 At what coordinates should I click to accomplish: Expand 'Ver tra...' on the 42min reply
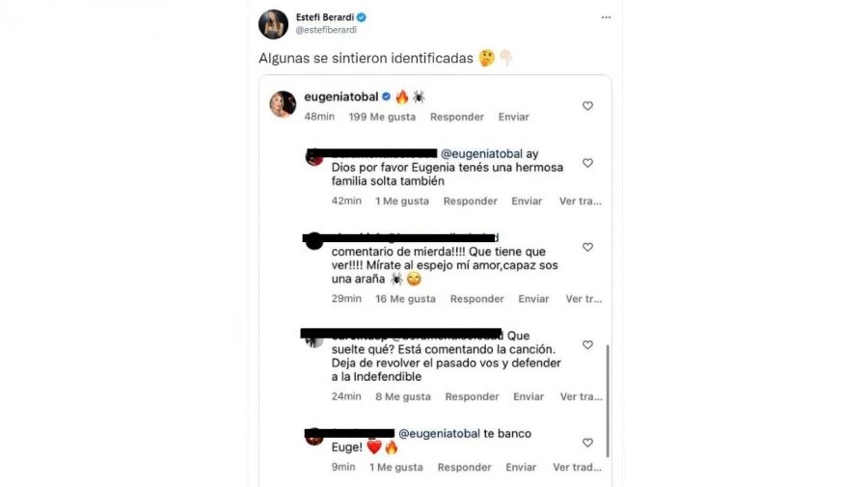coord(581,201)
